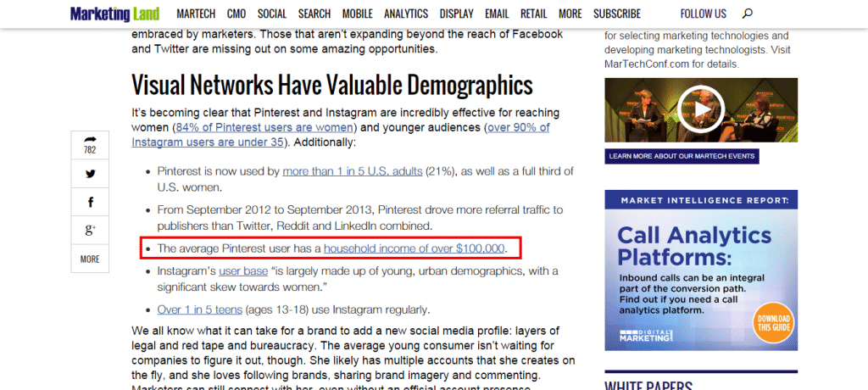This screenshot has width=868, height=390.
Task: Click SUBSCRIBE in the navigation bar
Action: 617,14
